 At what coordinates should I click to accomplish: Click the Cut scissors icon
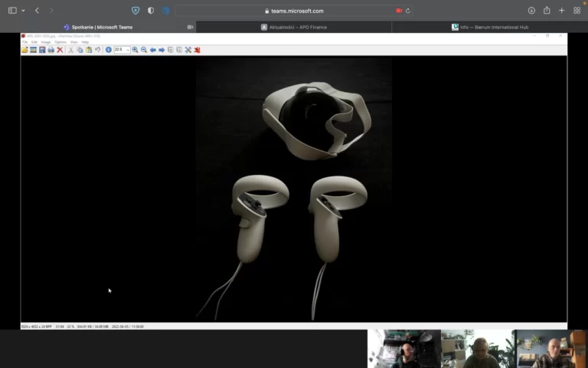(70, 50)
